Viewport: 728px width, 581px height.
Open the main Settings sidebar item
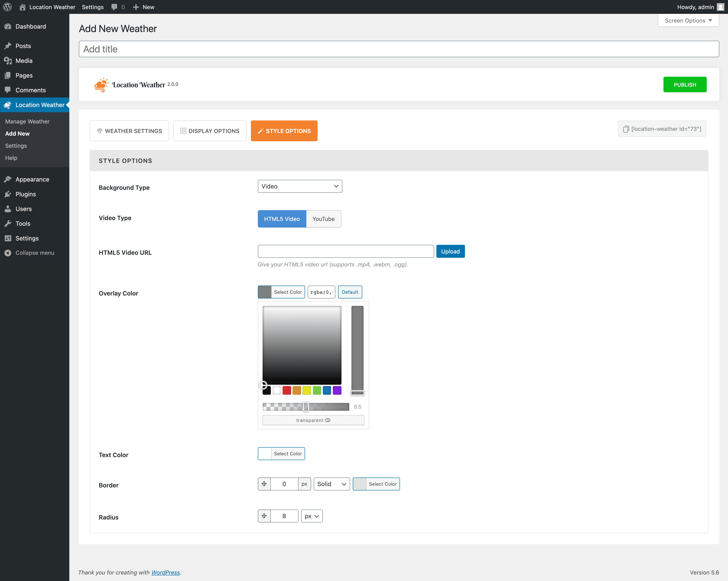[x=34, y=238]
